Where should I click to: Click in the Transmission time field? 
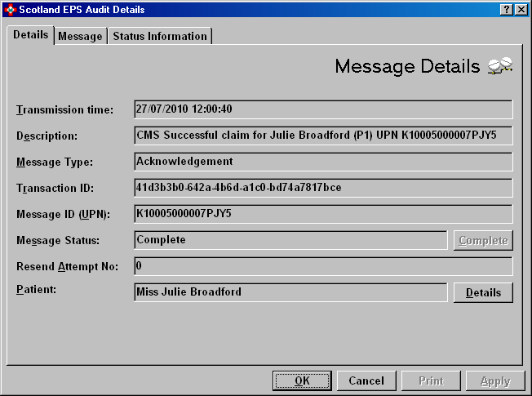tap(323, 109)
